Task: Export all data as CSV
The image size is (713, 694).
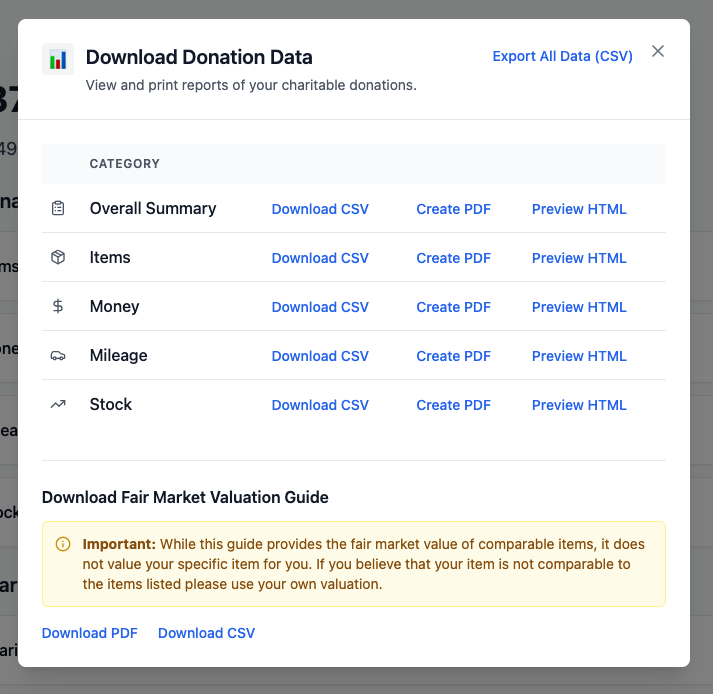Action: tap(562, 56)
